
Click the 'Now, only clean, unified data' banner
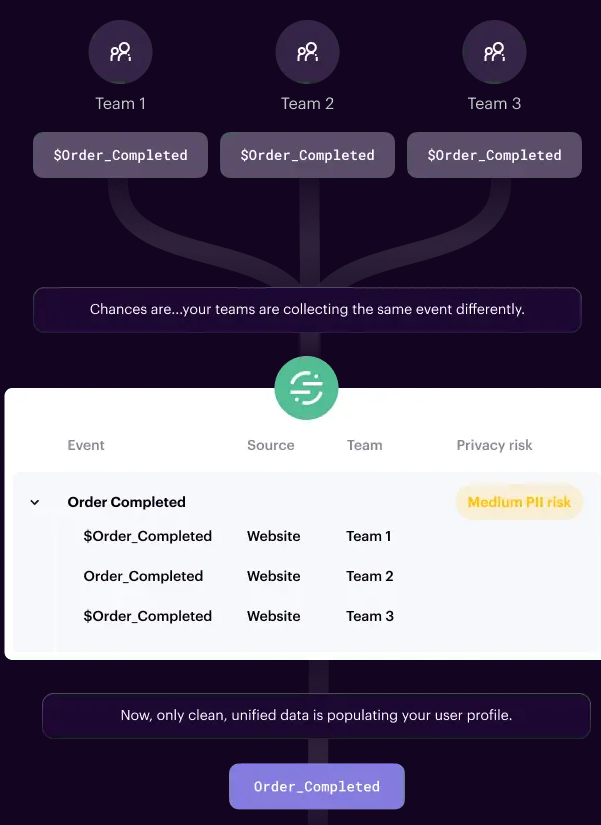click(x=316, y=716)
